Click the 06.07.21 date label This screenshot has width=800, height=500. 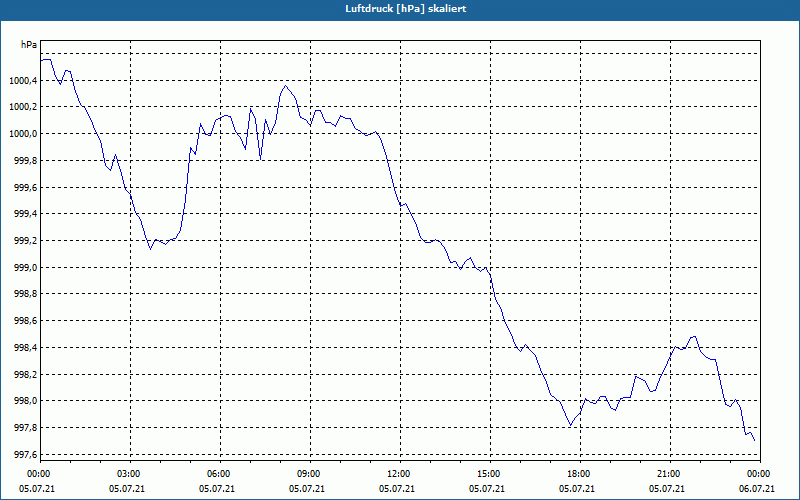click(757, 488)
